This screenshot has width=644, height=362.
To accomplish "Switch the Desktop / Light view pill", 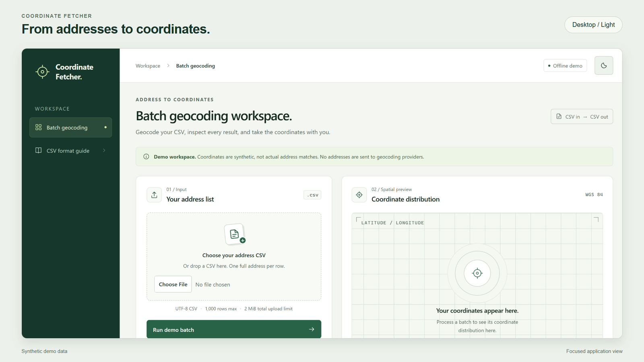I will [x=593, y=25].
